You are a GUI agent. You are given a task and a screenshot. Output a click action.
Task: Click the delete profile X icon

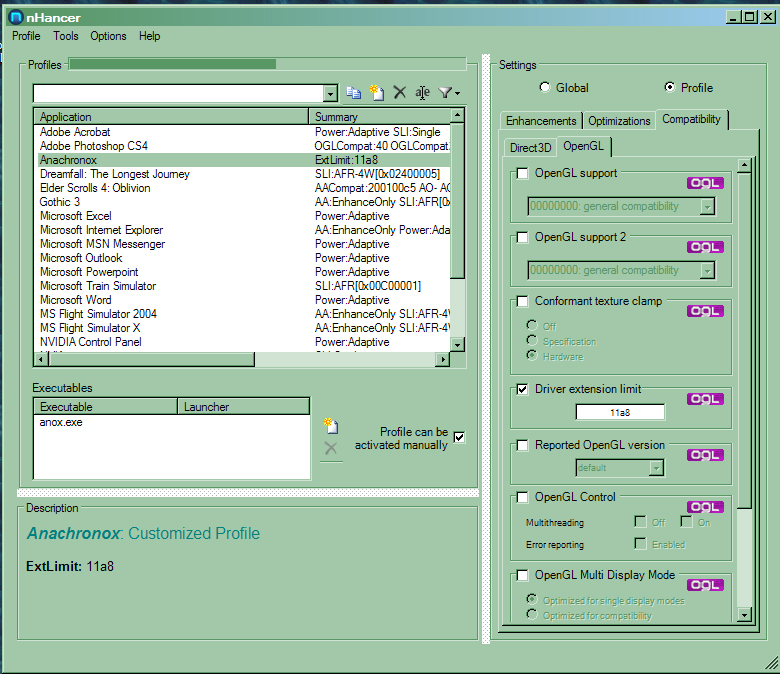(x=399, y=93)
